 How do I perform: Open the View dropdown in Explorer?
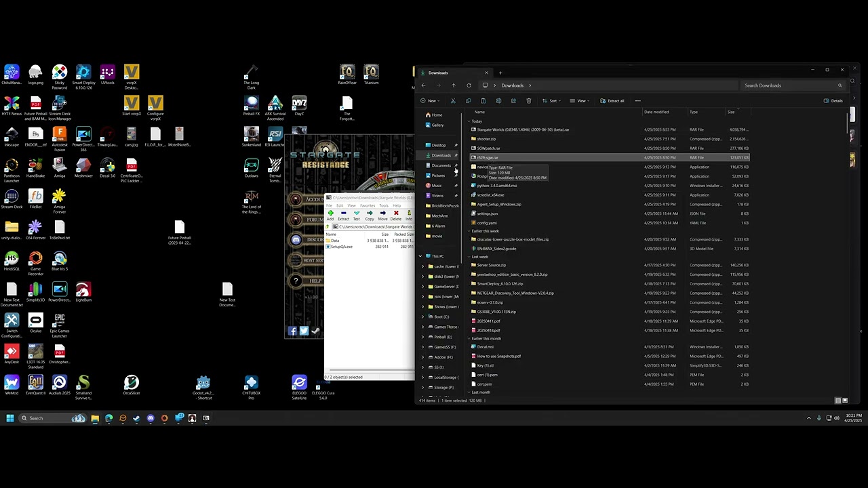click(581, 101)
